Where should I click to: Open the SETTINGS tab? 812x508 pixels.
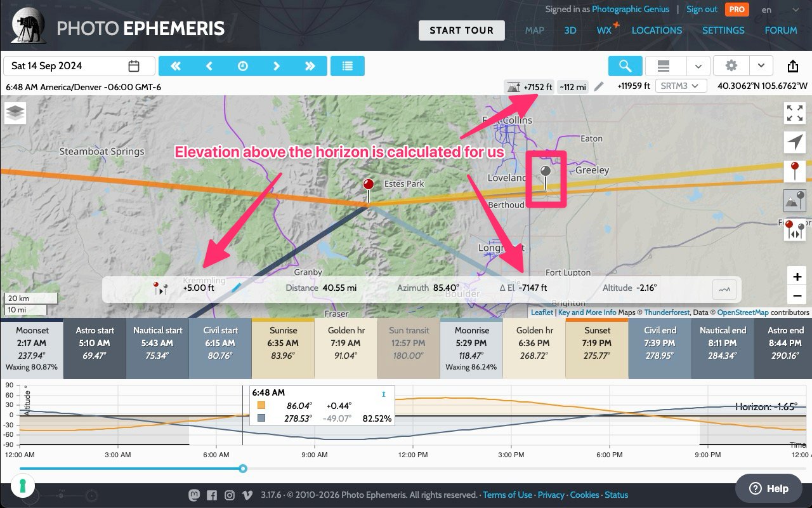pyautogui.click(x=723, y=30)
